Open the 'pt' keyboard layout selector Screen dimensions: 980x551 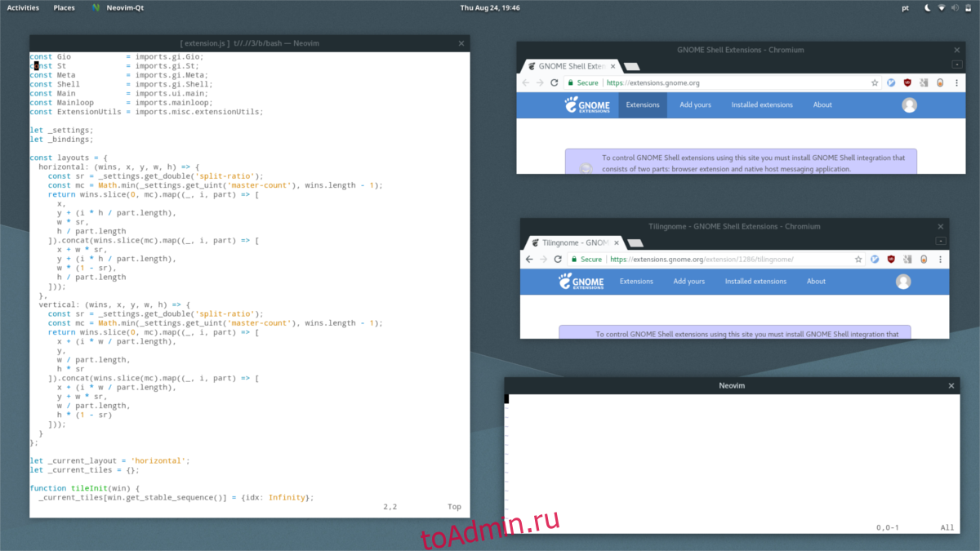tap(905, 7)
